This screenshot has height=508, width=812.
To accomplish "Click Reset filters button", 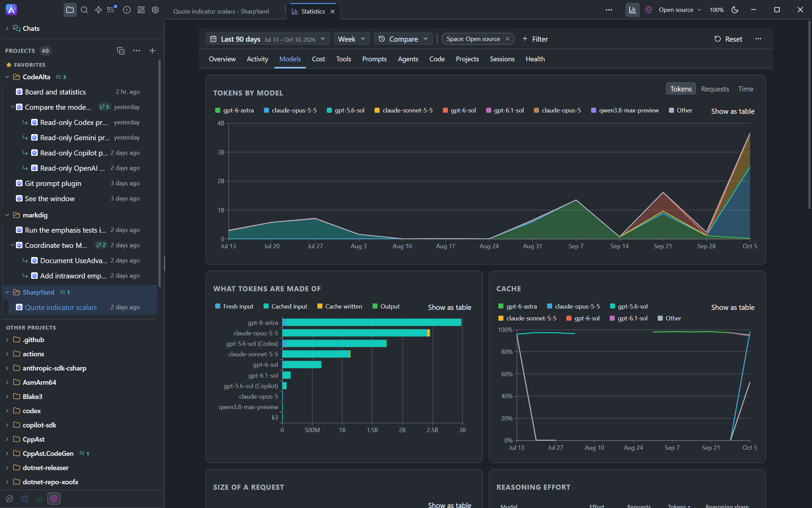I will pyautogui.click(x=728, y=39).
